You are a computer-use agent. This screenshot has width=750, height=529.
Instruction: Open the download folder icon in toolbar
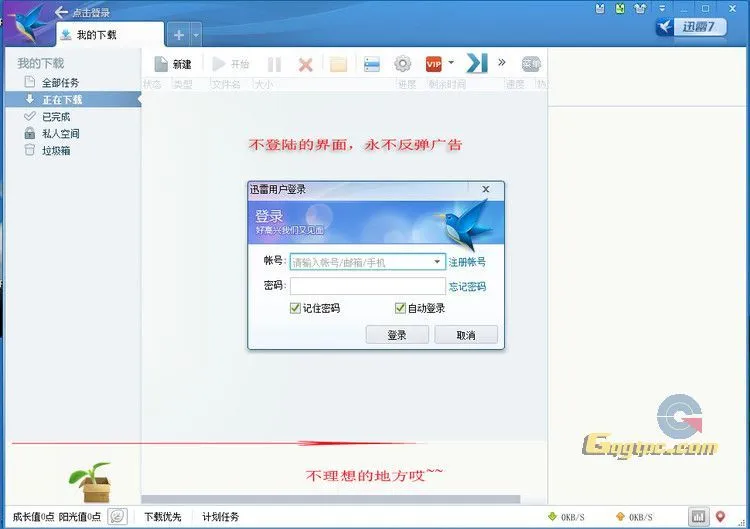pos(338,64)
